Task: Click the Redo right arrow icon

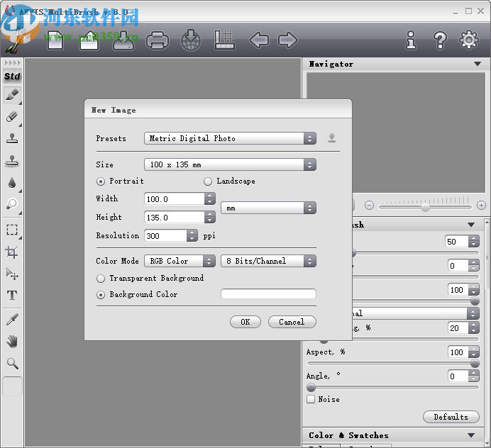Action: click(287, 40)
